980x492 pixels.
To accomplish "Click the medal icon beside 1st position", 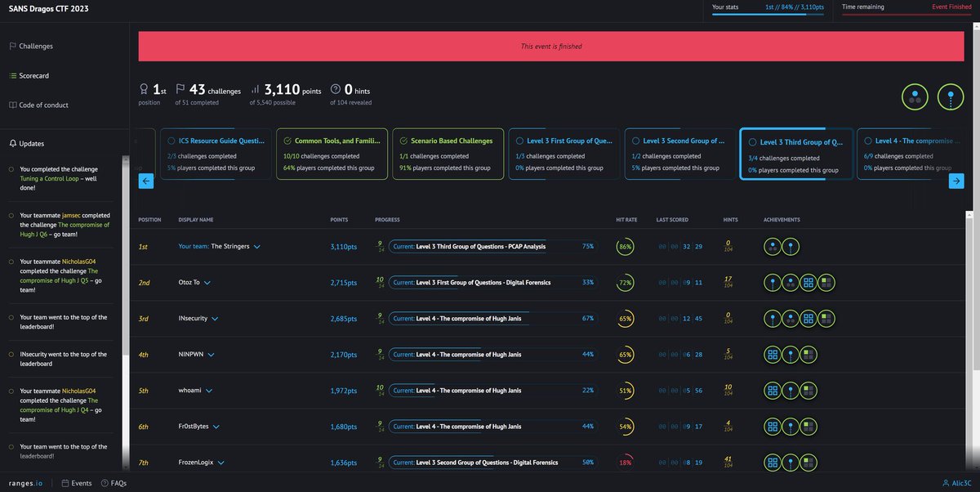I will [x=145, y=91].
